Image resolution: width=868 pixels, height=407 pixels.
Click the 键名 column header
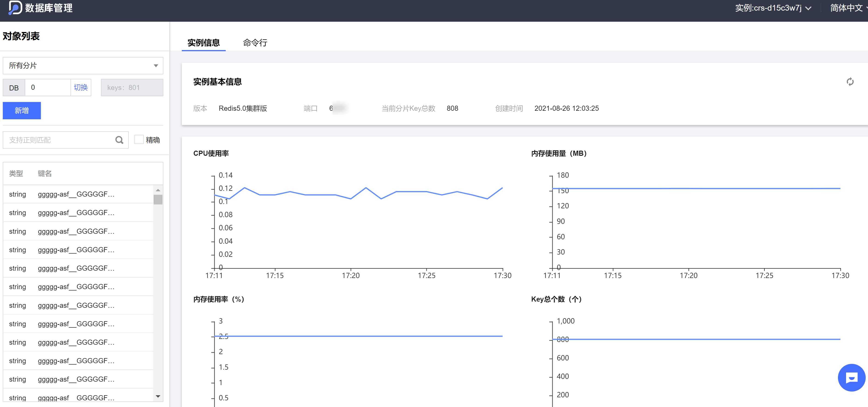[x=45, y=173]
